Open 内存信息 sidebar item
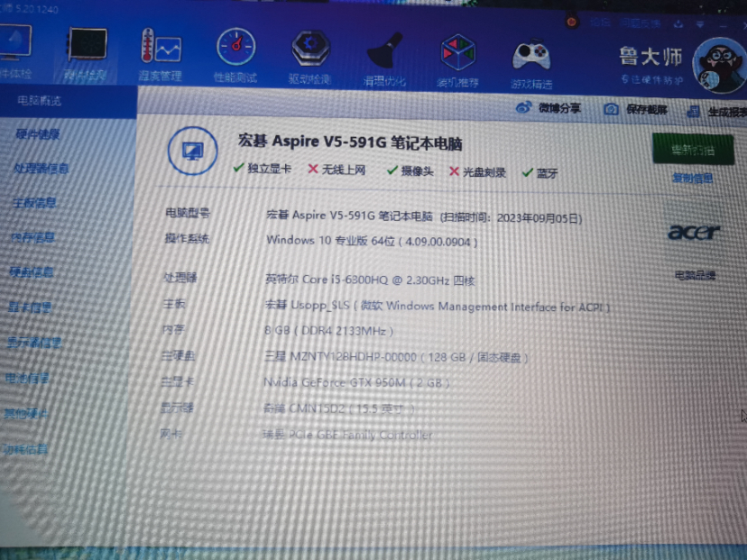The height and width of the screenshot is (560, 747). tap(32, 237)
